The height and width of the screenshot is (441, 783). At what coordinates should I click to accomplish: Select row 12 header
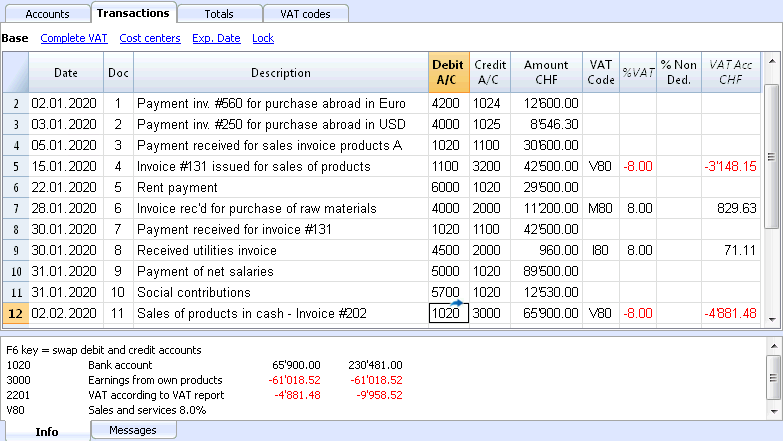pyautogui.click(x=15, y=314)
